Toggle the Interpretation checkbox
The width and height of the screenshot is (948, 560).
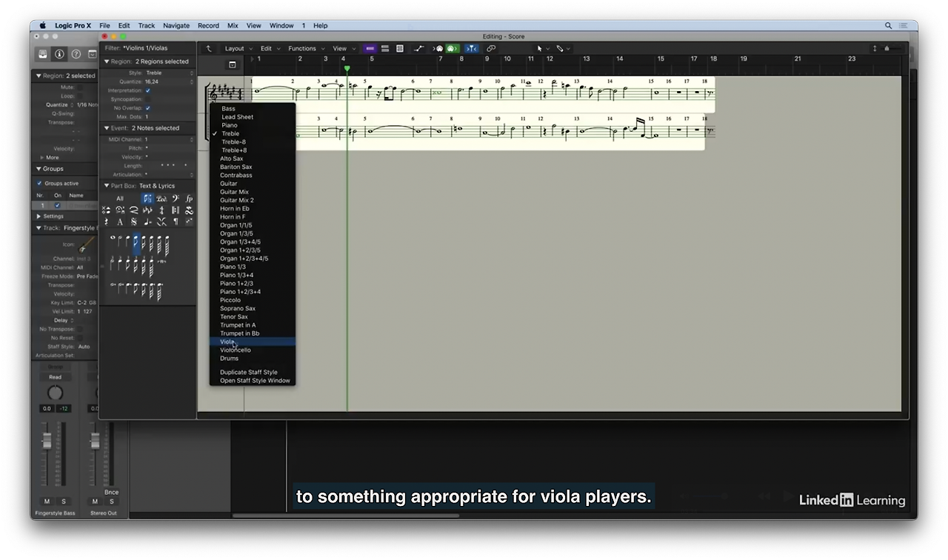point(147,90)
